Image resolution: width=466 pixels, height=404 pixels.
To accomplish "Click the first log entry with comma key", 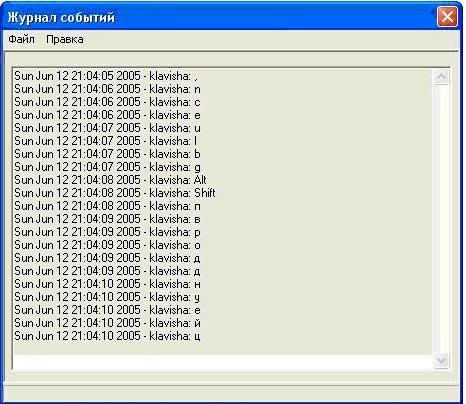I will [x=106, y=76].
